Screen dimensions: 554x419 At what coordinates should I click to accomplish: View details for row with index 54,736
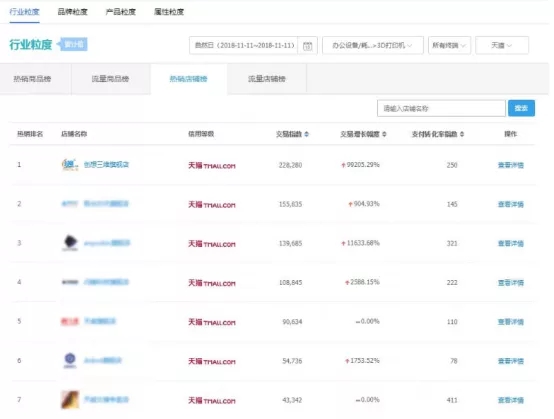tap(511, 361)
